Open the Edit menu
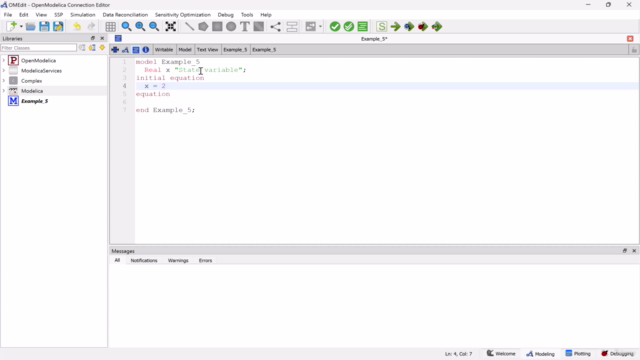This screenshot has height=360, width=640. pyautogui.click(x=24, y=15)
